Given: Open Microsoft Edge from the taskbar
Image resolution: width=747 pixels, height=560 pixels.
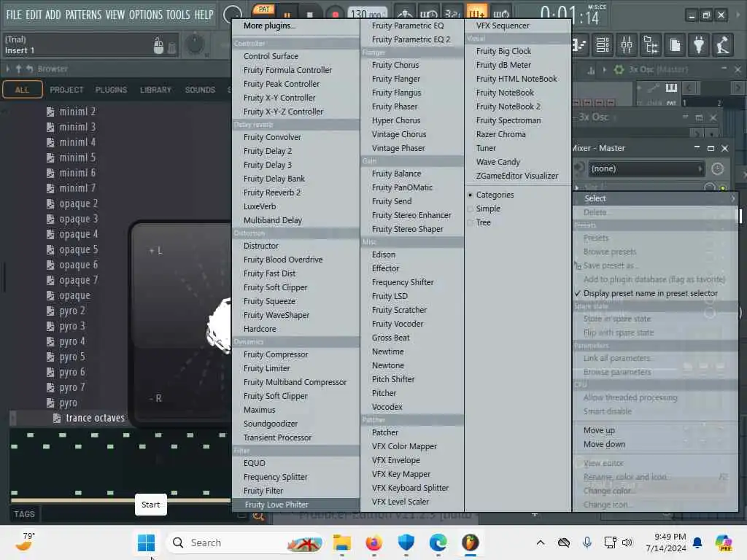Looking at the screenshot, I should (x=438, y=542).
